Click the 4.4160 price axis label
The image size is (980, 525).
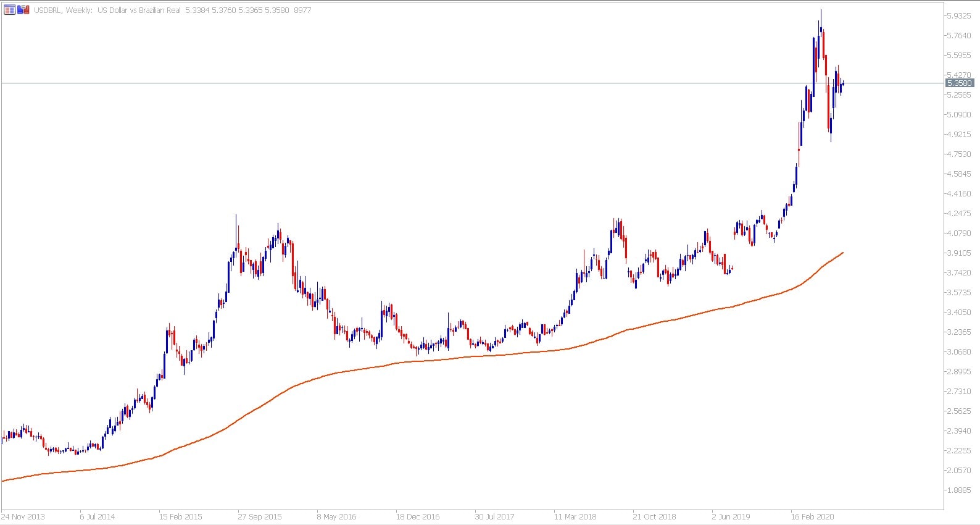pos(958,194)
